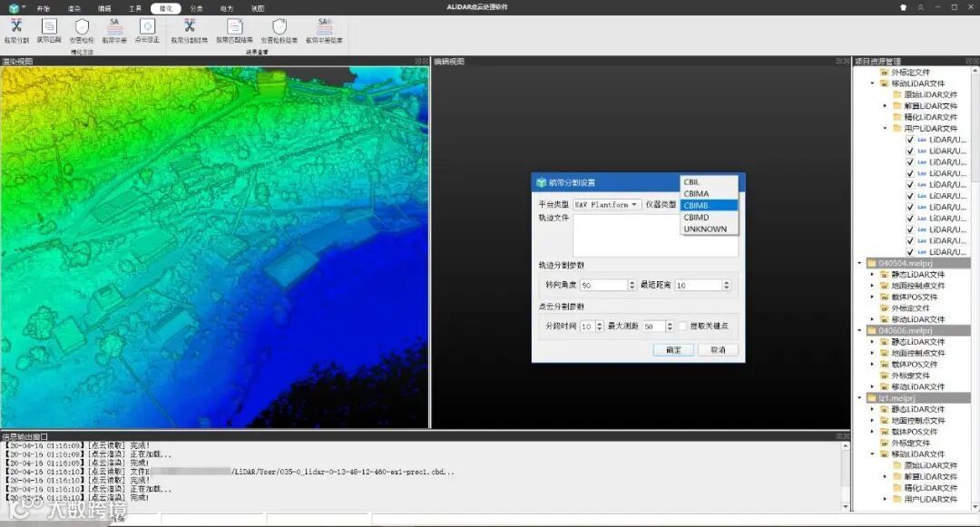Collapse the topmost 移动LiDAR文件 tree node

click(x=873, y=83)
